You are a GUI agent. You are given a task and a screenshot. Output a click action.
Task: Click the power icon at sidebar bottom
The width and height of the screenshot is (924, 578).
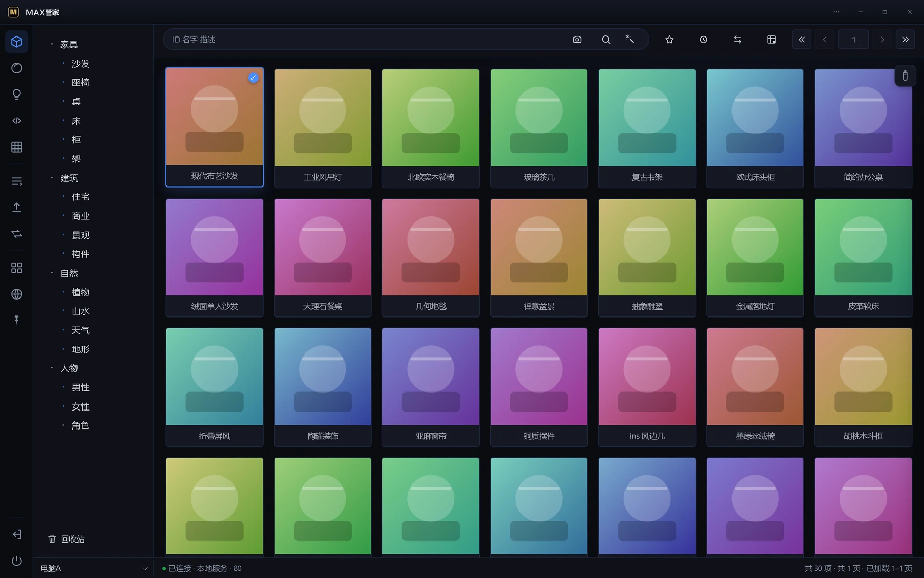click(x=16, y=561)
